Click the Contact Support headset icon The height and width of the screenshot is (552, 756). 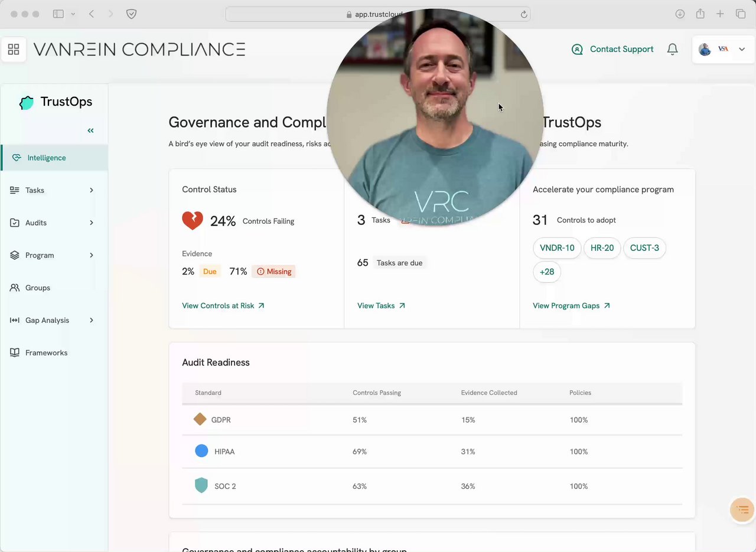coord(577,50)
